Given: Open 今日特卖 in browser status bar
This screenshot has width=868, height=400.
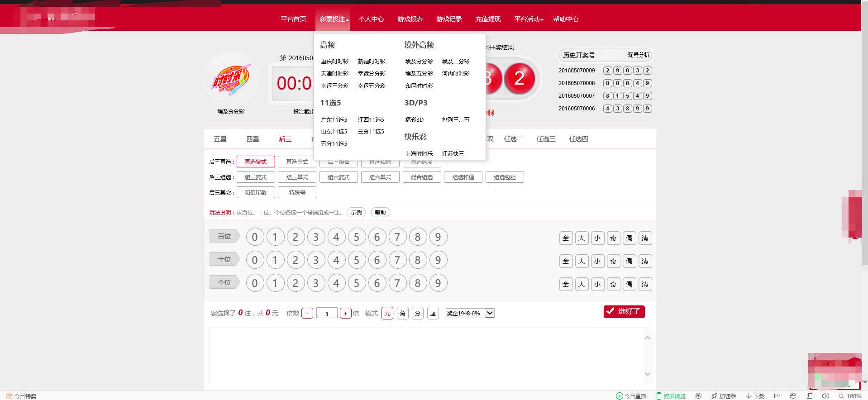Looking at the screenshot, I should (21, 396).
